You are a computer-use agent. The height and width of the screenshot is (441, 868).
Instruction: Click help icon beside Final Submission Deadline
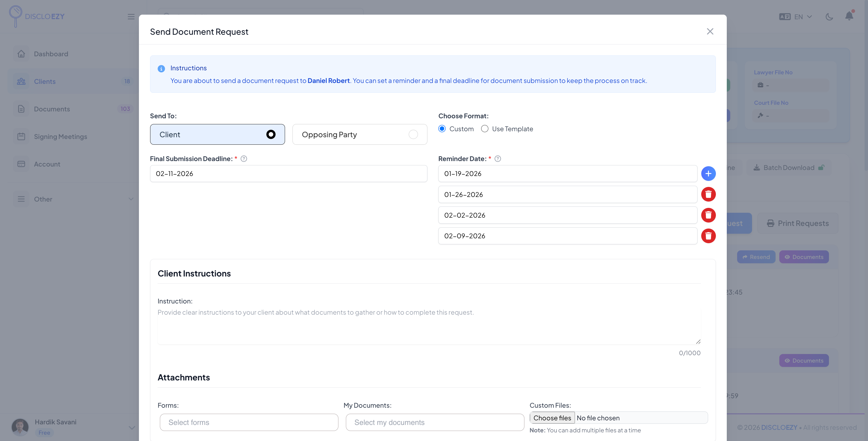244,159
